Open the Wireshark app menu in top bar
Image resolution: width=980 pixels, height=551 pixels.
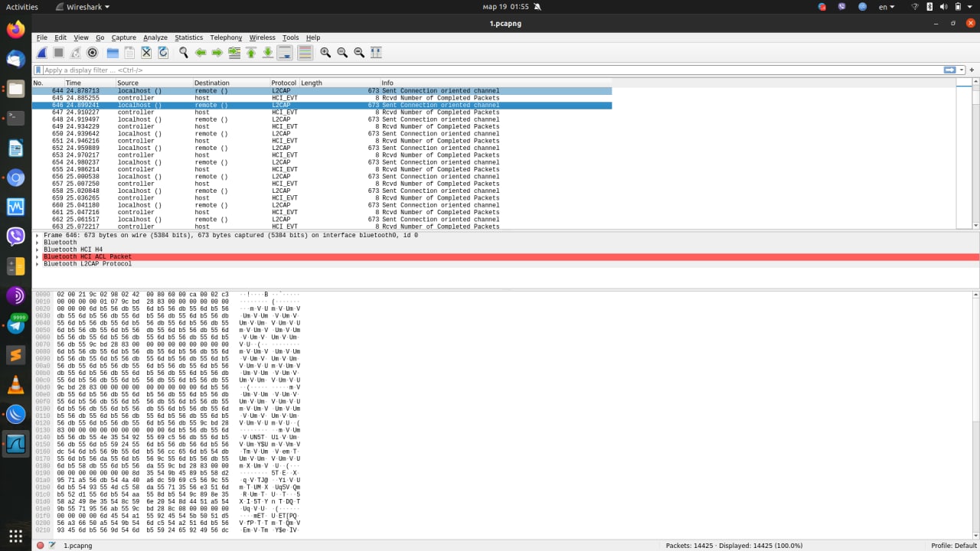pos(83,7)
